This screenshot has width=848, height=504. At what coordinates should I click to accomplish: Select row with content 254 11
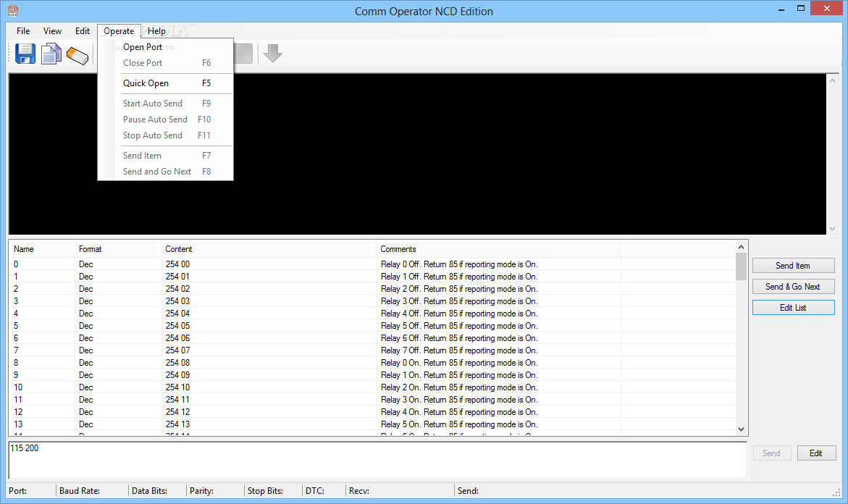click(372, 400)
